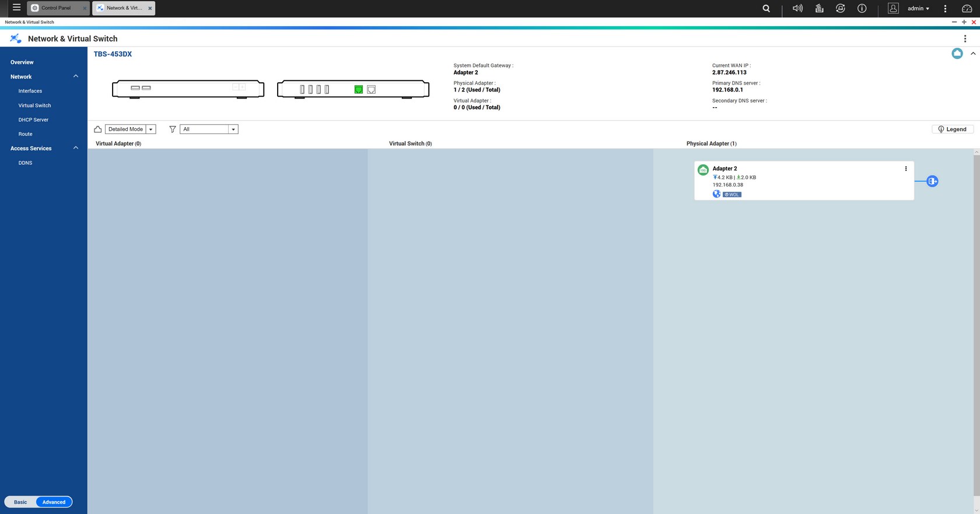
Task: Select the Network & Virt... taskbar tab
Action: [123, 8]
